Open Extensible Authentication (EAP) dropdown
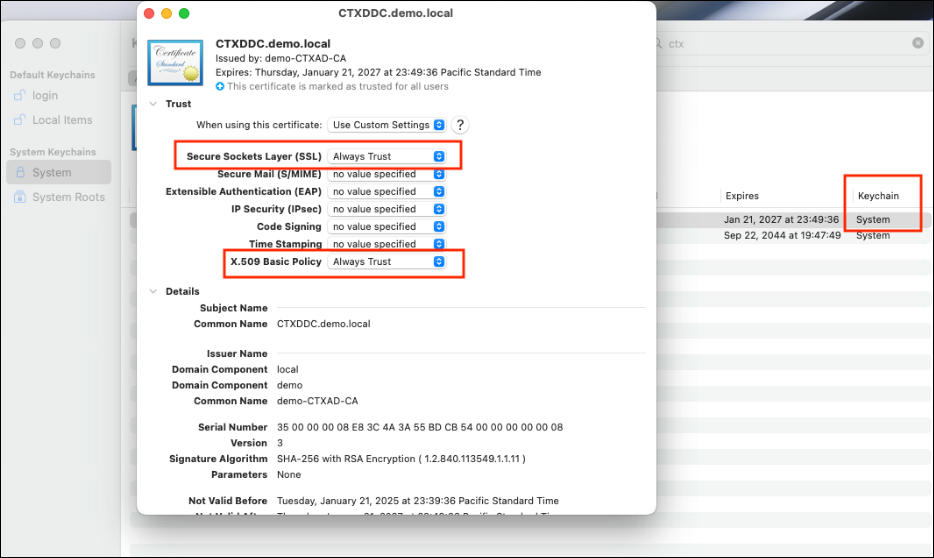This screenshot has height=558, width=934. (387, 191)
